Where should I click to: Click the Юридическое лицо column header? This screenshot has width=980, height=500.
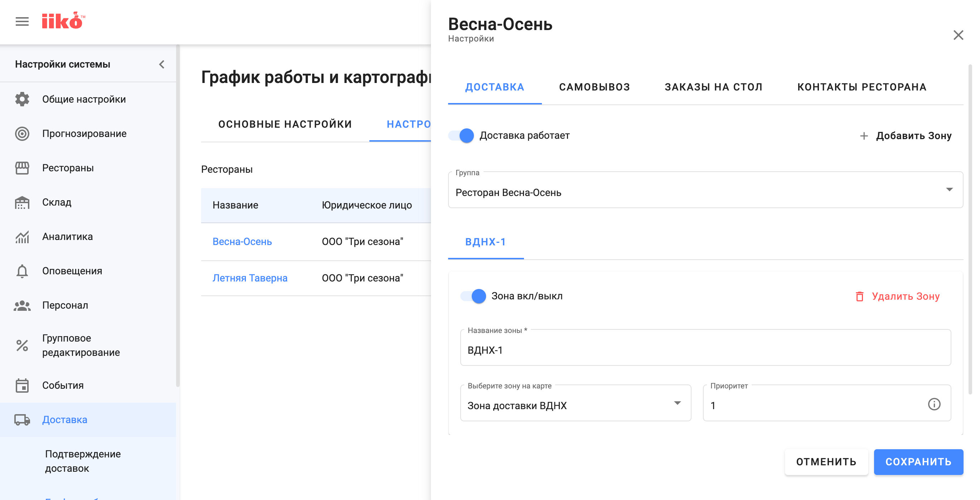[x=367, y=205]
